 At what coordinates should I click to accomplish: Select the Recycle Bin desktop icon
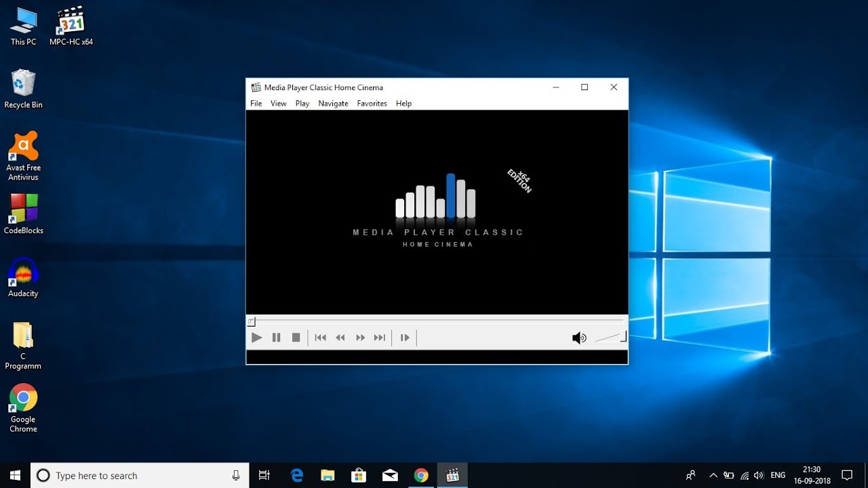click(x=24, y=89)
